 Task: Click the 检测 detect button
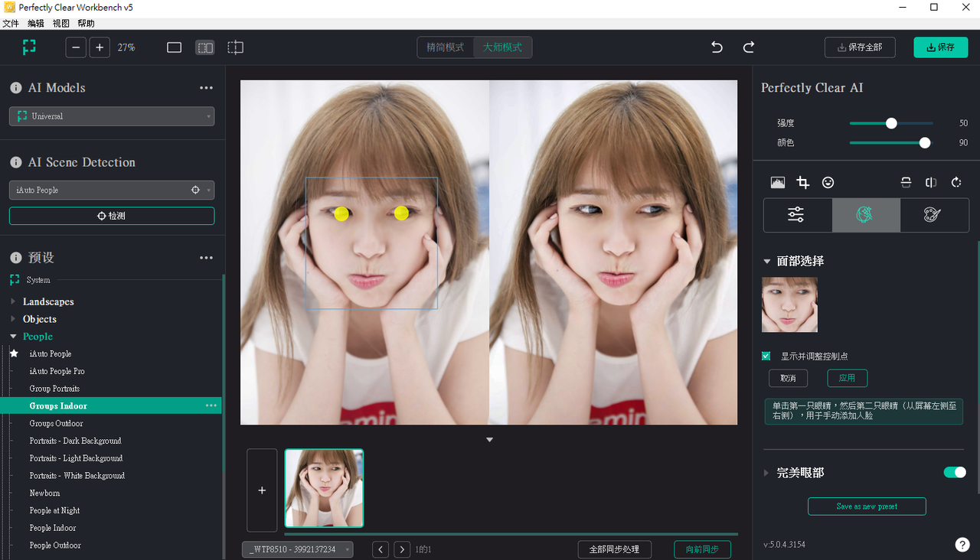(112, 216)
